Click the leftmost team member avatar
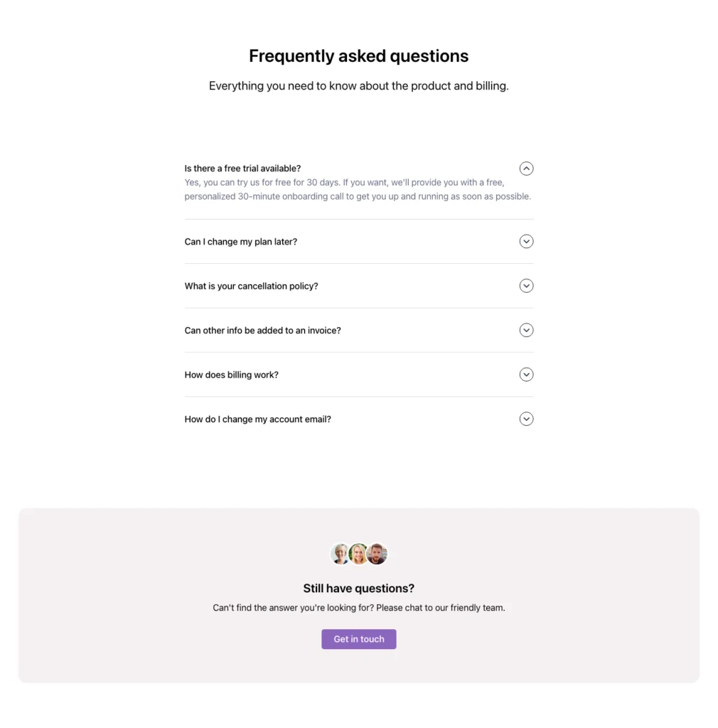 point(341,554)
